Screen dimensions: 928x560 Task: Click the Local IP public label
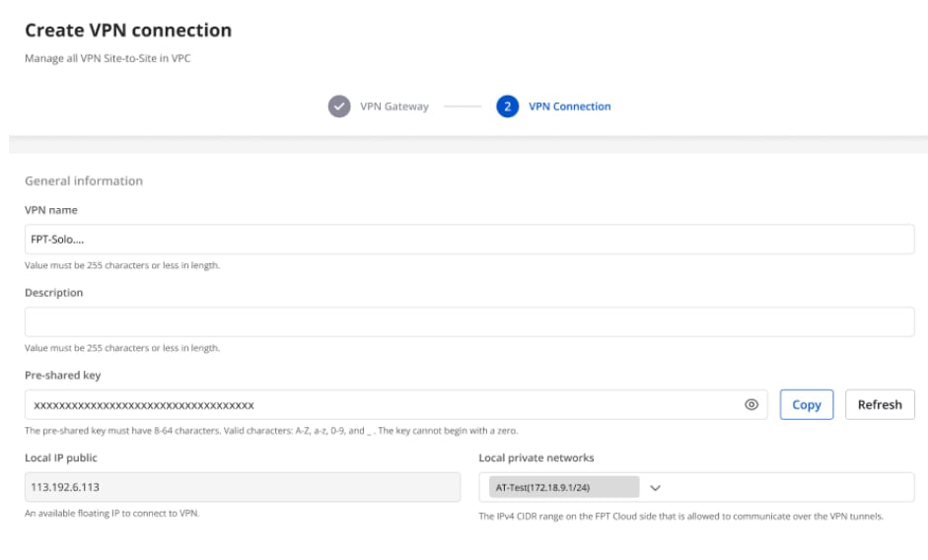coord(61,458)
